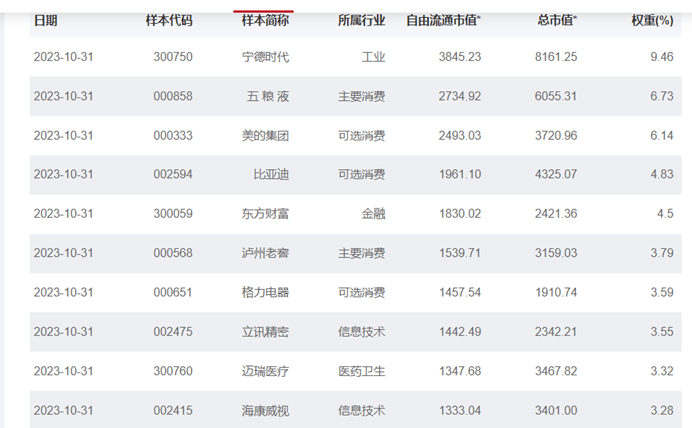The height and width of the screenshot is (428, 692).
Task: Click total market value 3467.82
Action: click(556, 371)
